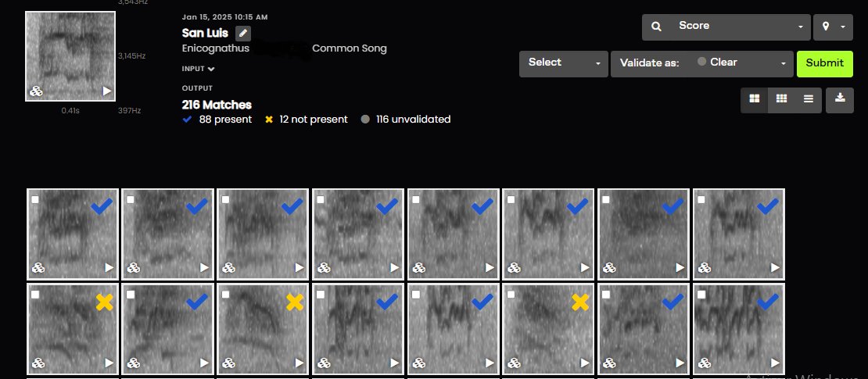Click yellow X mark on second row sixth match
868x379 pixels.
click(580, 302)
